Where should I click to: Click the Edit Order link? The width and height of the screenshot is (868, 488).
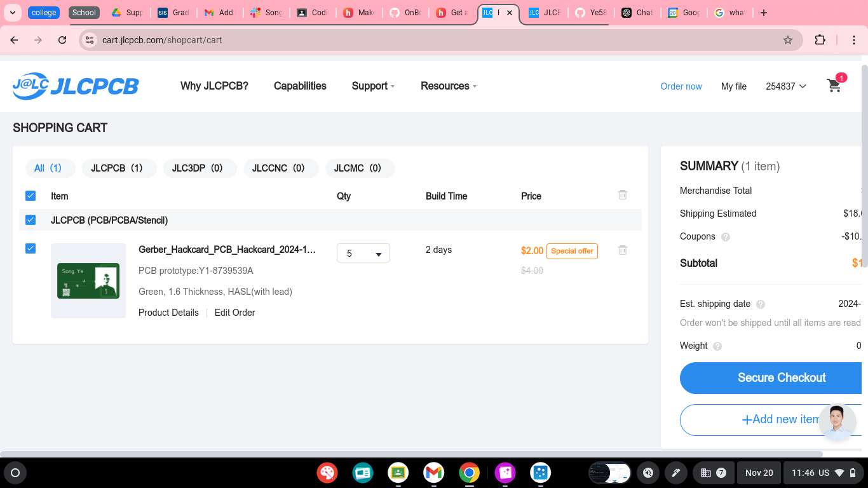click(234, 313)
